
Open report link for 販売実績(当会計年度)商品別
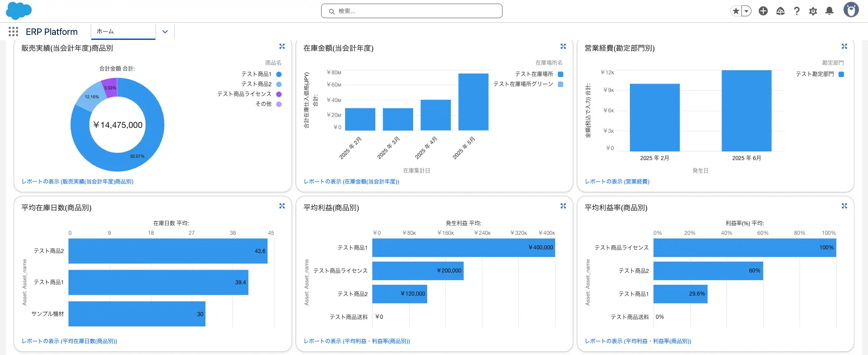(x=78, y=181)
